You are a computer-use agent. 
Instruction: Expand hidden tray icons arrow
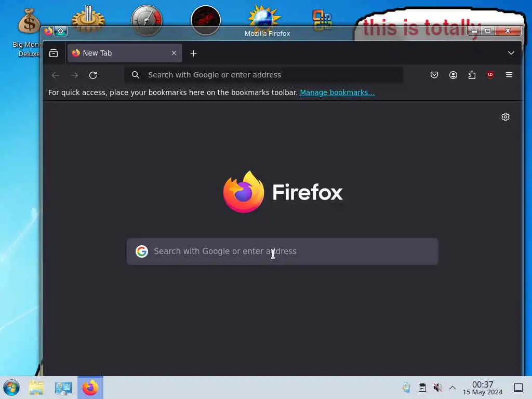click(x=453, y=388)
